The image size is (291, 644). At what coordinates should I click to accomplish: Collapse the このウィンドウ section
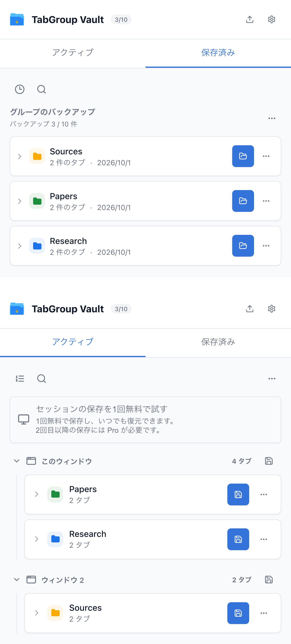pos(17,461)
